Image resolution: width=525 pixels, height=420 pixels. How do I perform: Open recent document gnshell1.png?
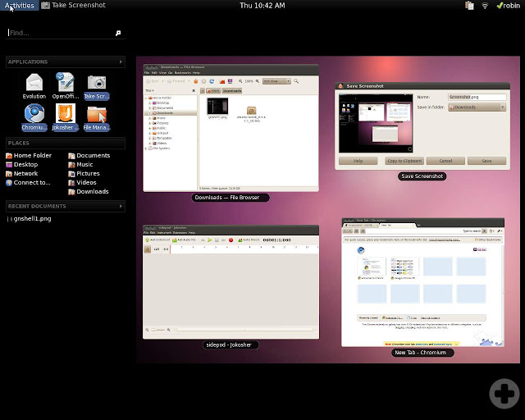(x=29, y=219)
